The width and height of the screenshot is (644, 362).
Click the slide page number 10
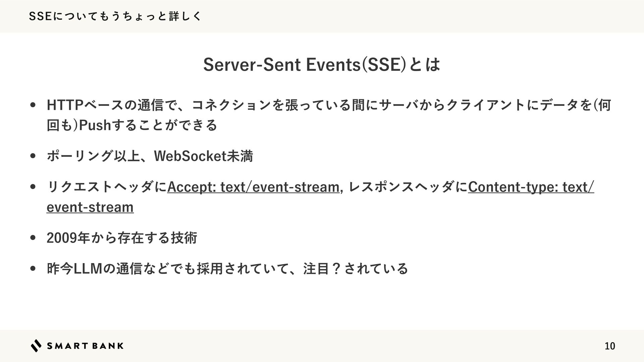point(610,346)
